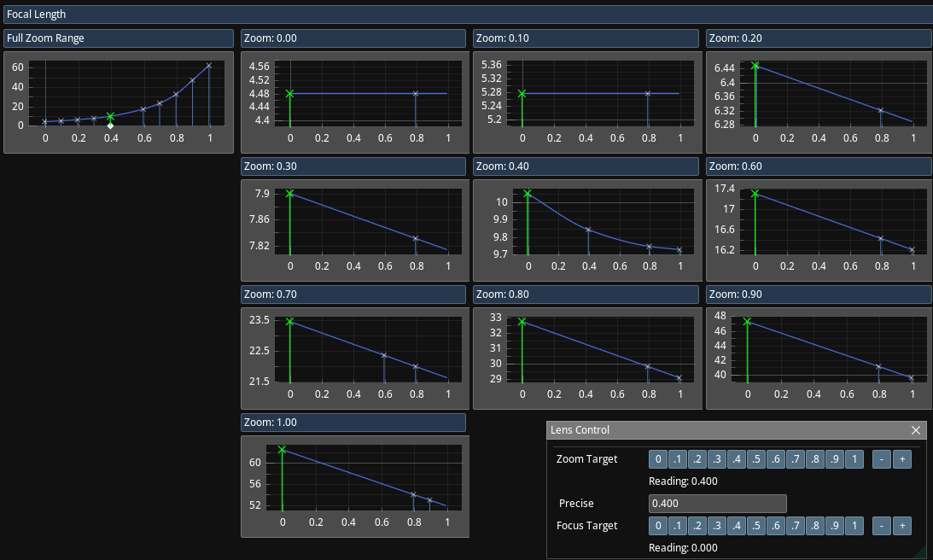933x560 pixels.
Task: Select green X point in Zoom: 0.20 graph
Action: pos(755,66)
